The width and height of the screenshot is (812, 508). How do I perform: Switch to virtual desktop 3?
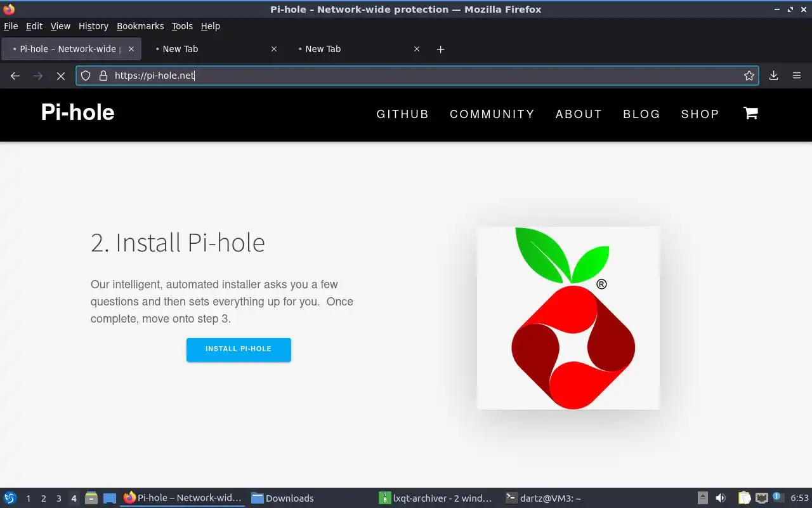coord(58,498)
